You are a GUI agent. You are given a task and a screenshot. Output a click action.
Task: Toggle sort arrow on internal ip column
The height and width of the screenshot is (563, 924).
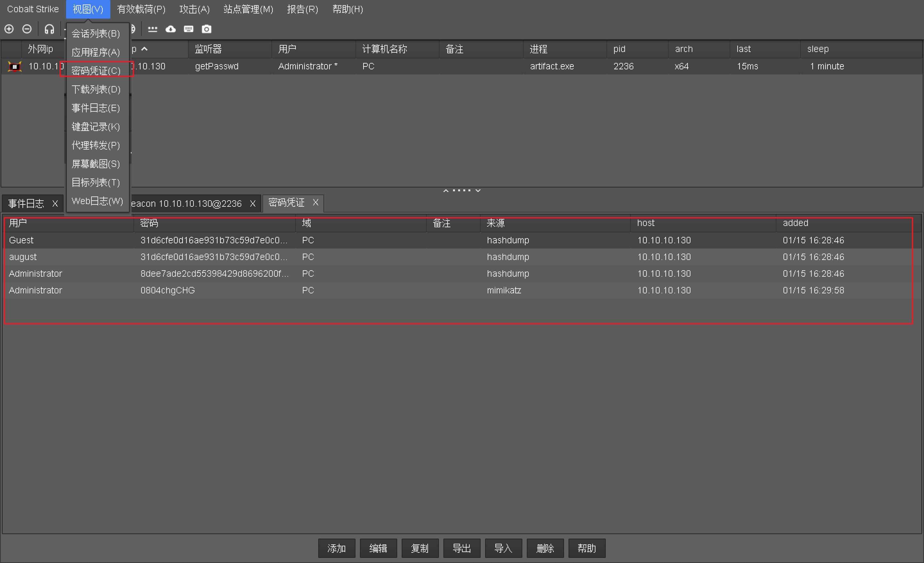(144, 49)
